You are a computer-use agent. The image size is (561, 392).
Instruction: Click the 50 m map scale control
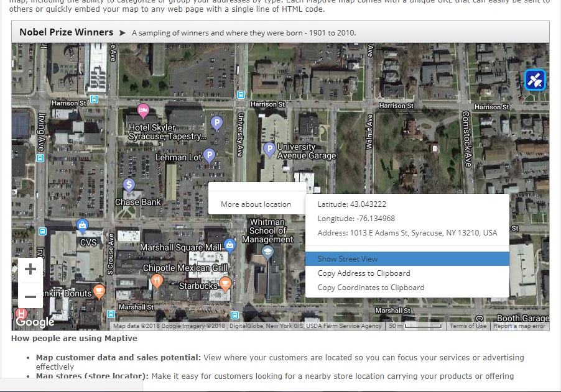415,326
